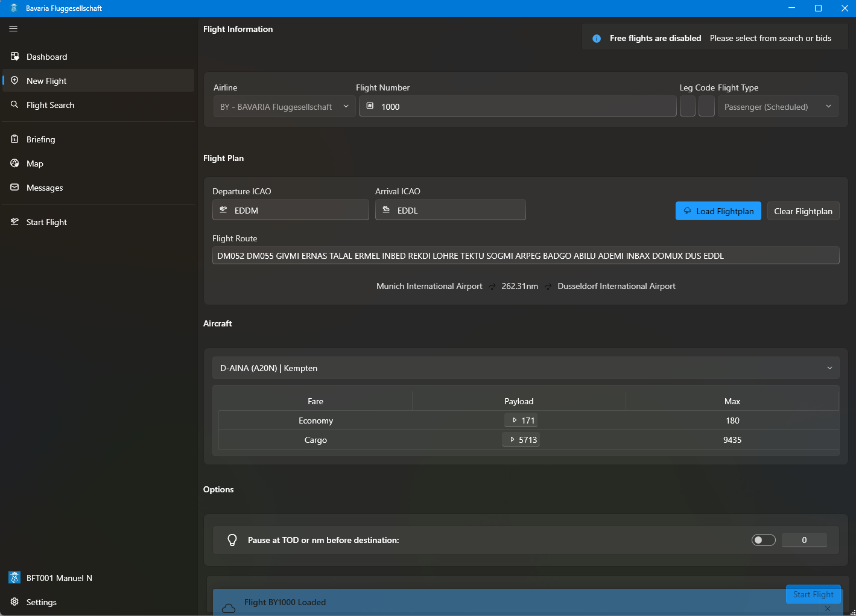Click the first Leg Code box
Viewport: 856px width, 616px height.
coord(688,106)
